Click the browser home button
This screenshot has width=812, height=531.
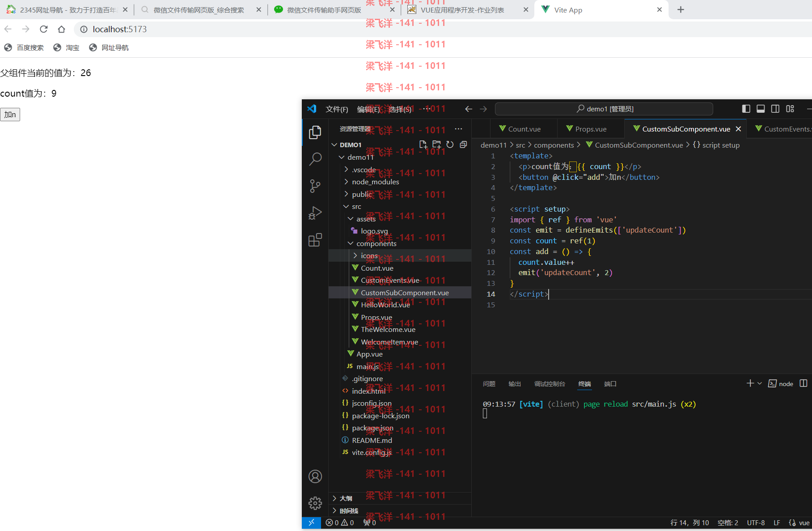point(61,29)
